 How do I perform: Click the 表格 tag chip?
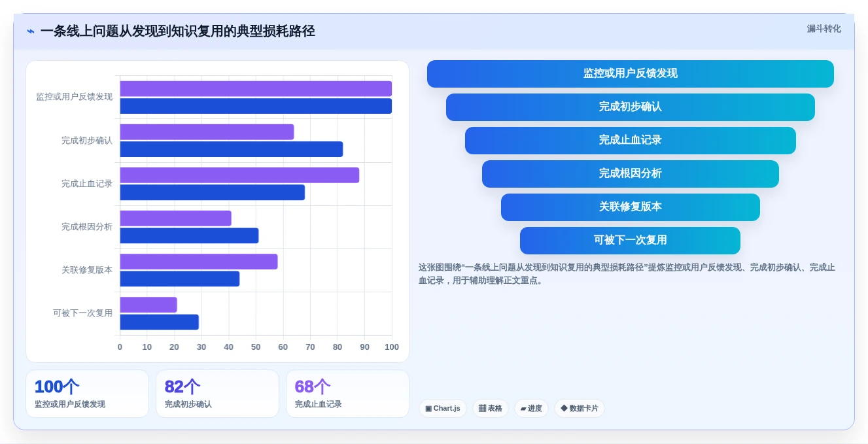coord(491,409)
